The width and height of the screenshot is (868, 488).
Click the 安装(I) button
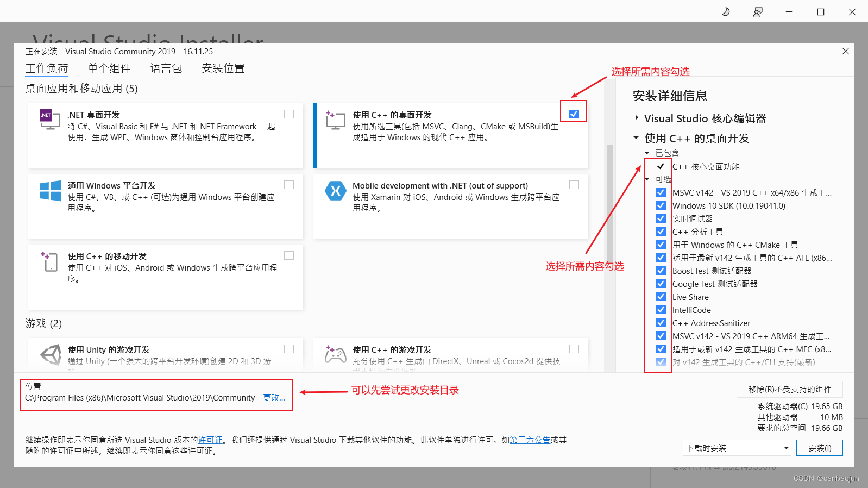point(820,448)
